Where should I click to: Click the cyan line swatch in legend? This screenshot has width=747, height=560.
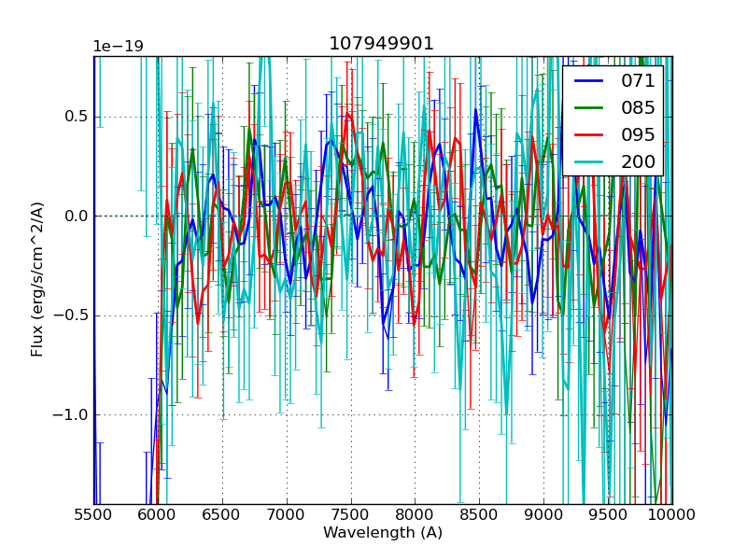pos(588,162)
